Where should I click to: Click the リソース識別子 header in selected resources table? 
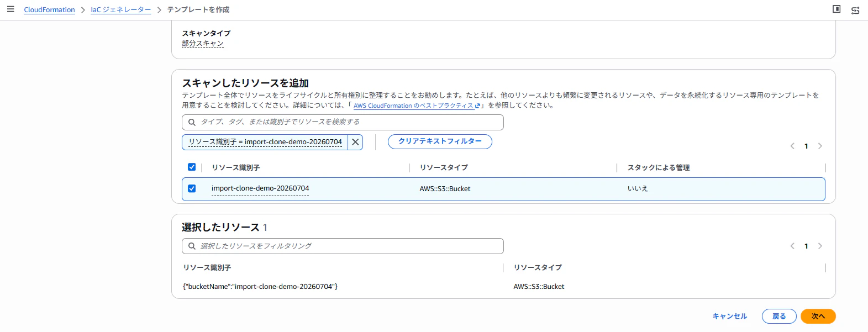(207, 267)
